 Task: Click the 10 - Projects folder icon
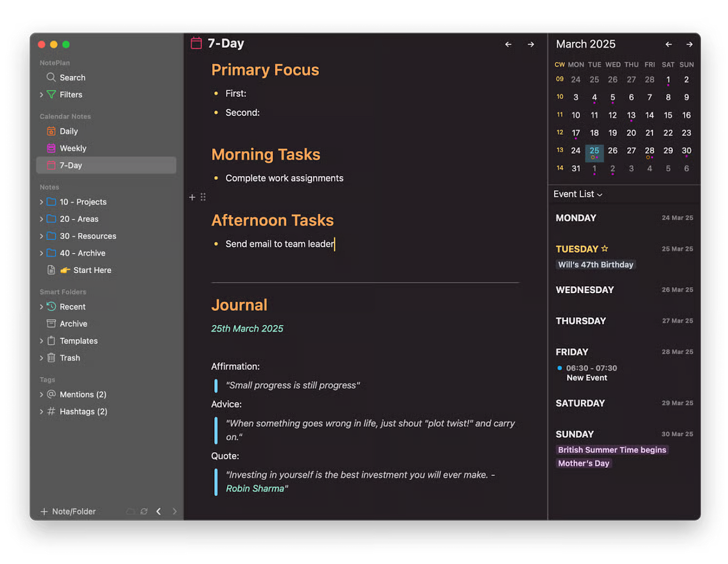(51, 202)
